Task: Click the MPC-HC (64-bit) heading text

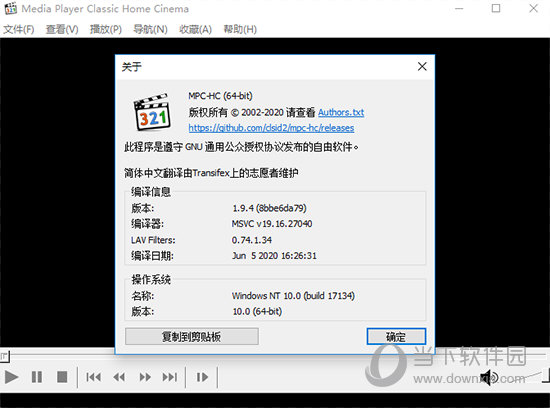Action: pos(220,96)
